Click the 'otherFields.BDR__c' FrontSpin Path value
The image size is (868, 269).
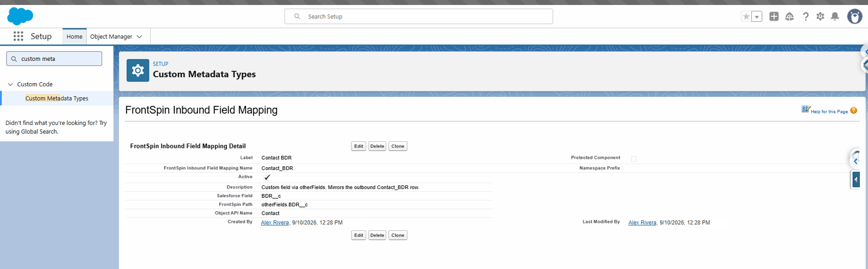coord(285,204)
